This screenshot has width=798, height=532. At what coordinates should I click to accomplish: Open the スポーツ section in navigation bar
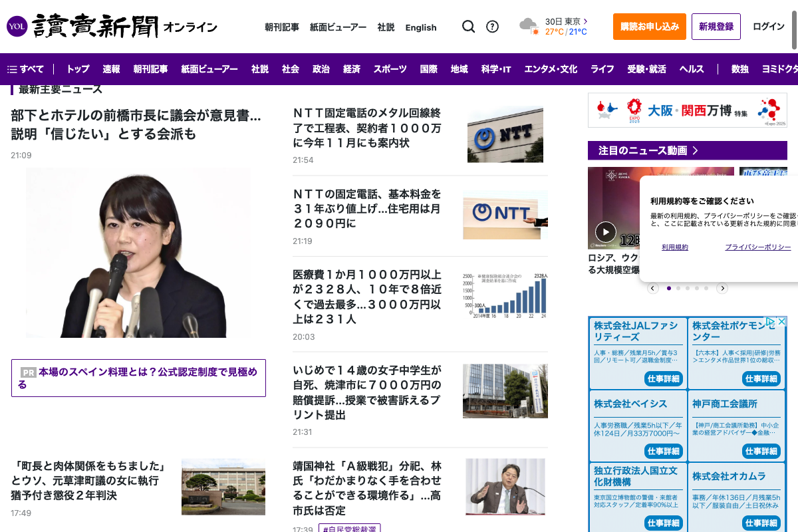click(390, 69)
